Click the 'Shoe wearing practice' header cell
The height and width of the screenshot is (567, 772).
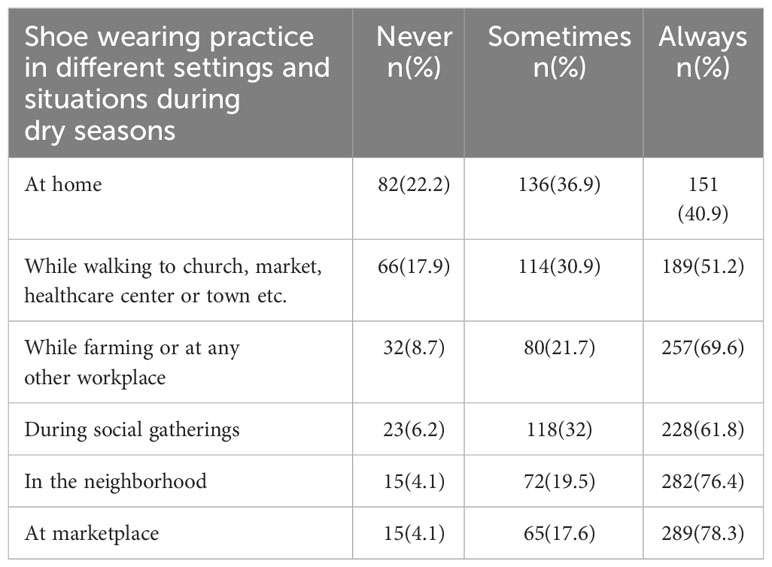(180, 83)
